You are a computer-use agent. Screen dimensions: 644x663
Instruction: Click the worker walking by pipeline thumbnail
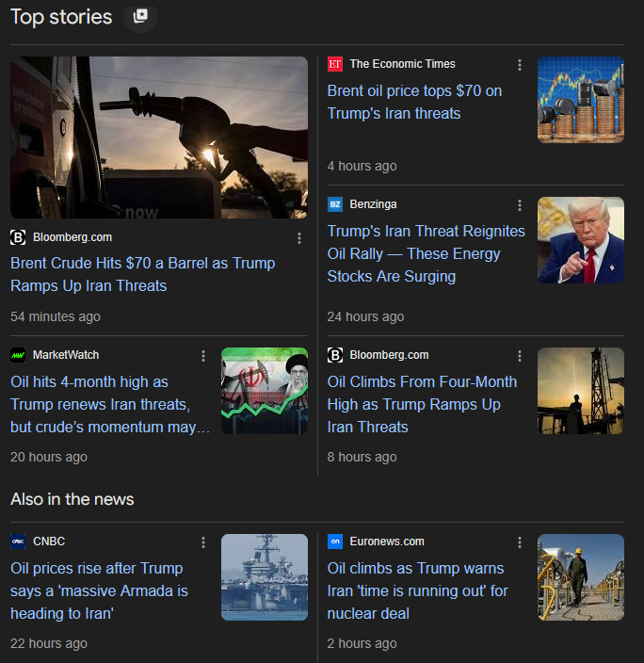pos(581,577)
